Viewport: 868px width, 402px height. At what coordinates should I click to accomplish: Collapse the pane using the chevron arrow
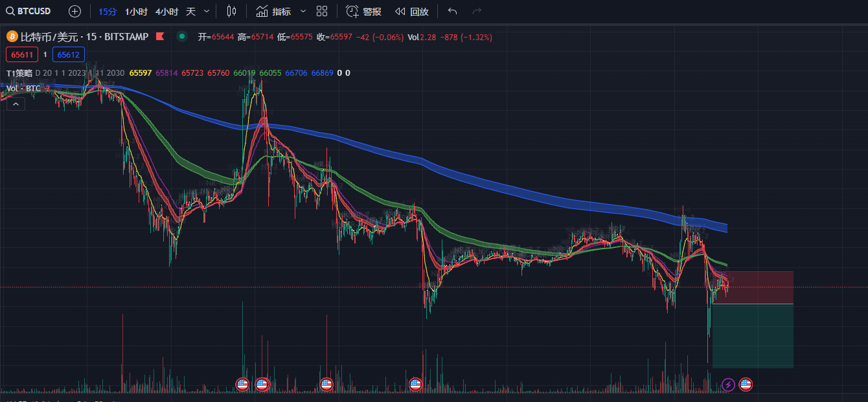coord(16,104)
